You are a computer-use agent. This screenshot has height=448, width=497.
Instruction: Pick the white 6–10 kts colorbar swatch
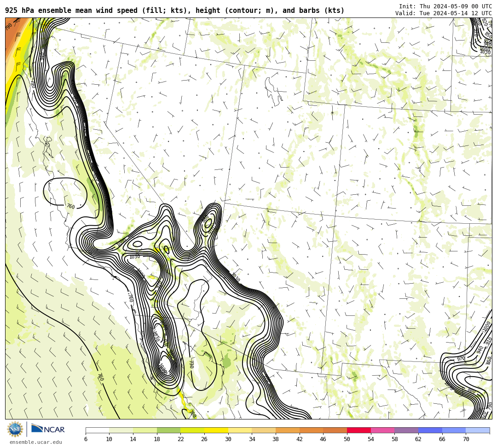tap(97, 430)
